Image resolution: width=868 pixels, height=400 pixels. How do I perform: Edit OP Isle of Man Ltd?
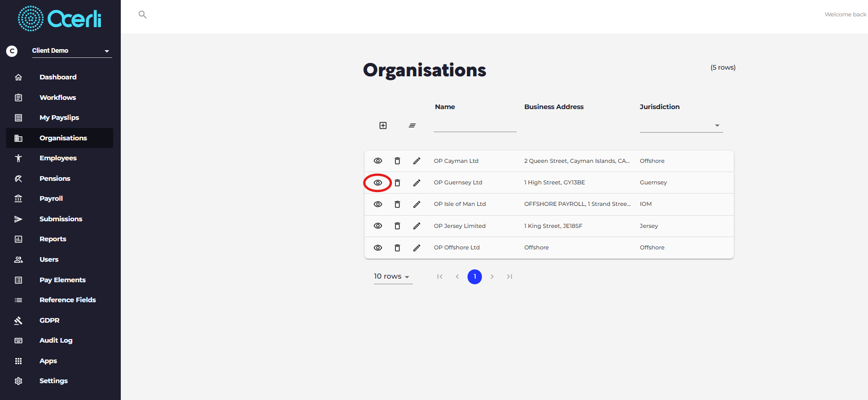click(x=417, y=204)
